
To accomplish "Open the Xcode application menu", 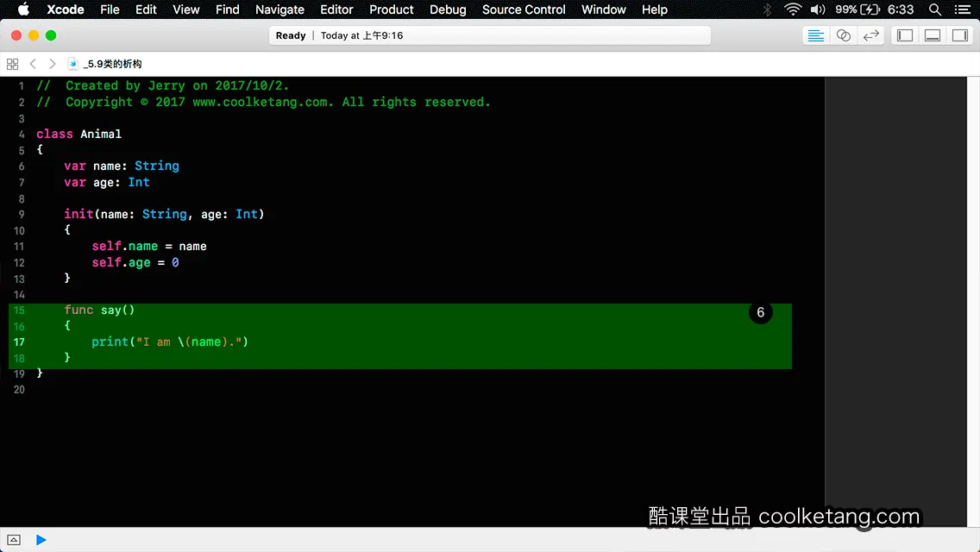I will [65, 9].
